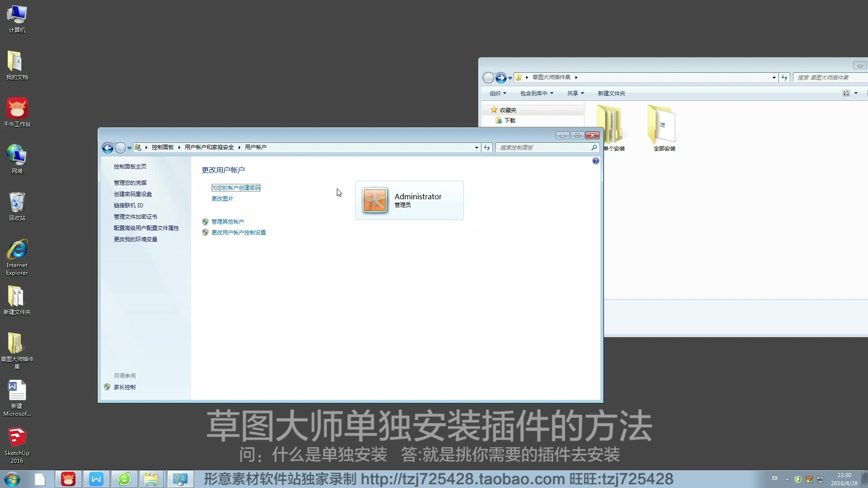Click the refresh icon next to address bar

[487, 147]
